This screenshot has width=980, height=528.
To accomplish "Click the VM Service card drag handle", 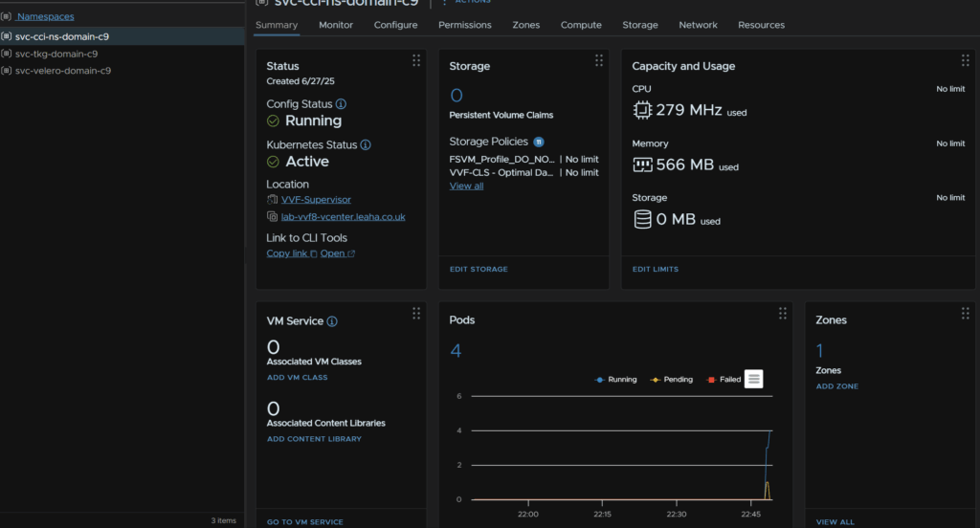I will (x=416, y=314).
